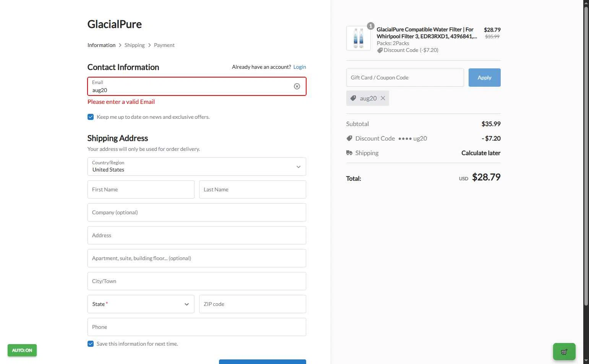The height and width of the screenshot is (364, 589).
Task: Click the blue continue button at bottom
Action: pos(263,362)
